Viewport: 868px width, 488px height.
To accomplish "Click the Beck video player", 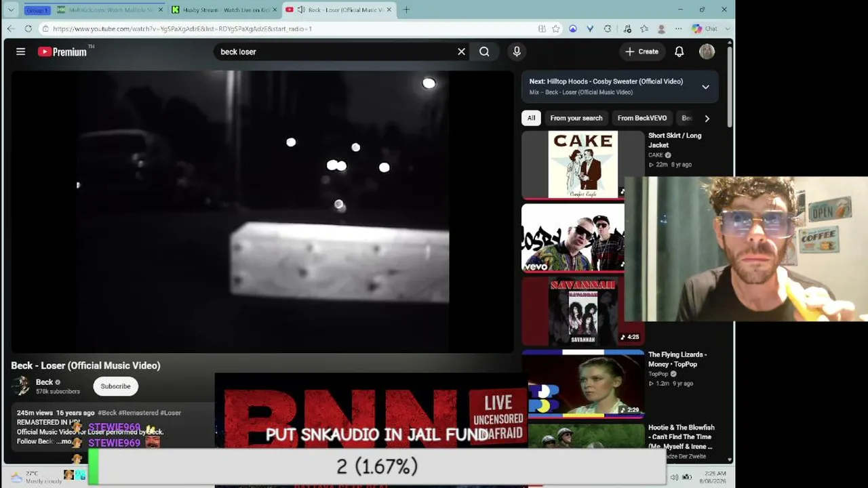I will pyautogui.click(x=262, y=211).
